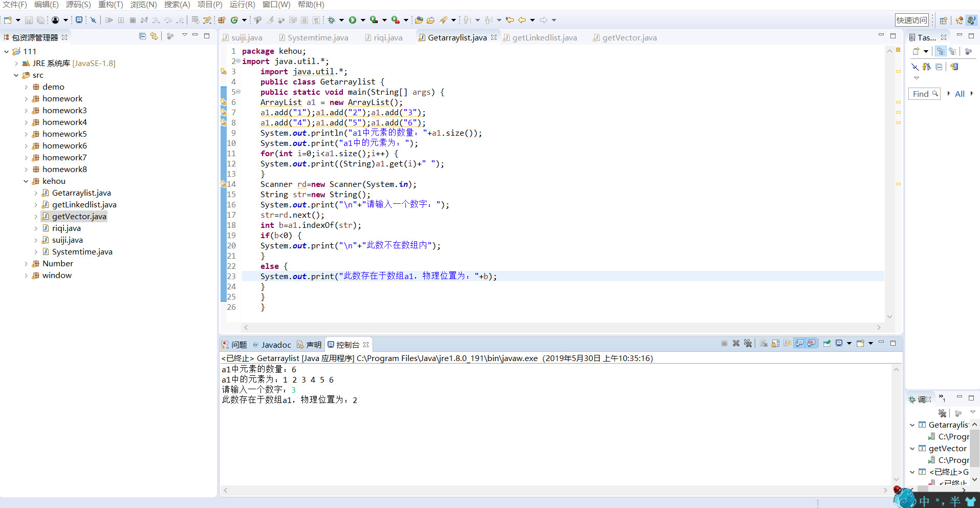Viewport: 980px width, 508px height.
Task: Collapse All in Package Explorer toolbar
Action: [142, 36]
